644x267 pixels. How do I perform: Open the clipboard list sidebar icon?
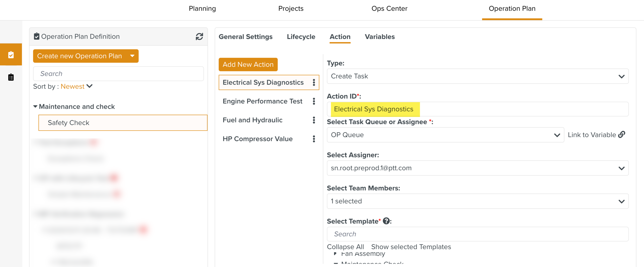(x=11, y=77)
